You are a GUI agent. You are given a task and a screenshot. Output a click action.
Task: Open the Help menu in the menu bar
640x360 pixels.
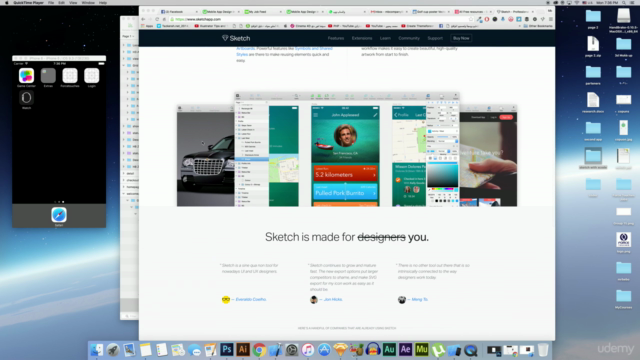click(103, 2)
